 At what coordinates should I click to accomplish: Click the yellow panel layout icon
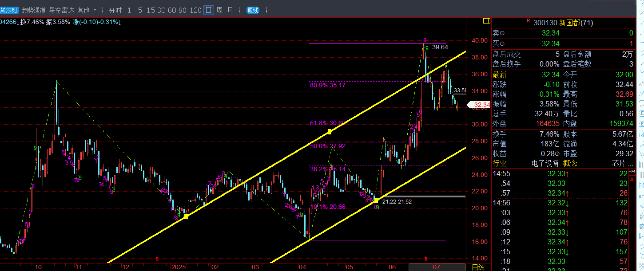[486, 21]
